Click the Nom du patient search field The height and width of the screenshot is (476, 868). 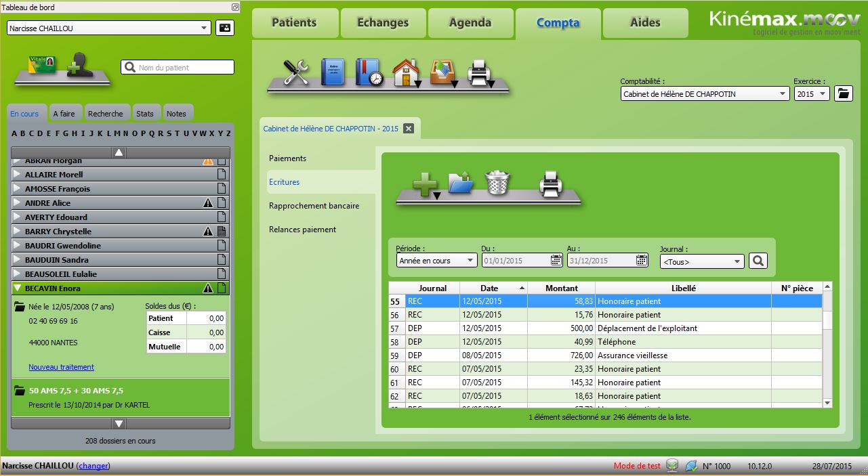pos(178,67)
